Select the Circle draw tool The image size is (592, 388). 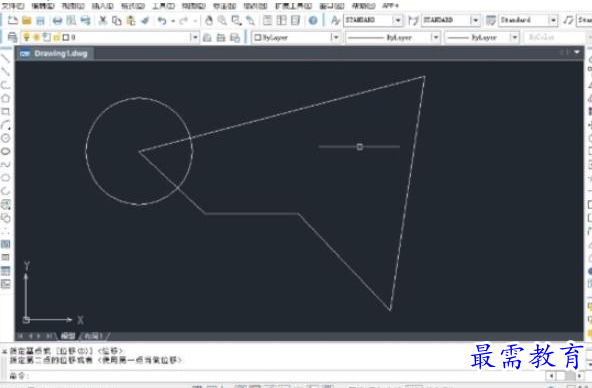tap(5, 138)
